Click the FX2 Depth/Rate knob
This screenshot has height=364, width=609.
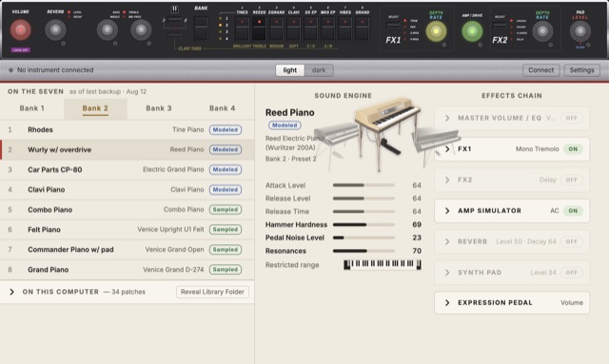[542, 31]
